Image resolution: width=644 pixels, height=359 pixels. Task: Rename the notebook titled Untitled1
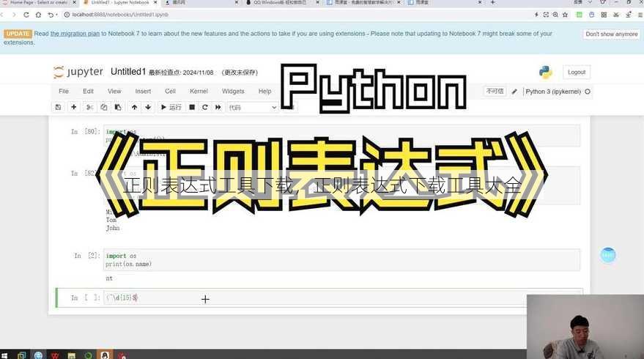pos(128,72)
